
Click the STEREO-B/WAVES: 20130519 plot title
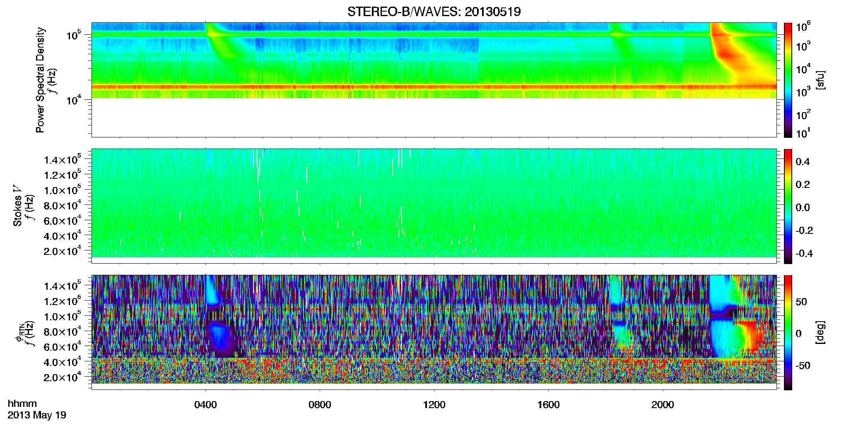pos(434,12)
